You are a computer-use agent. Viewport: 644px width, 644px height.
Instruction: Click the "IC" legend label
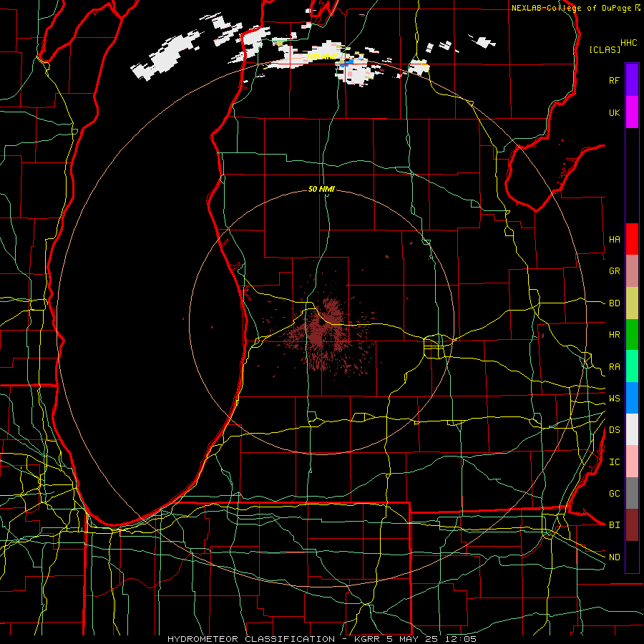(614, 462)
